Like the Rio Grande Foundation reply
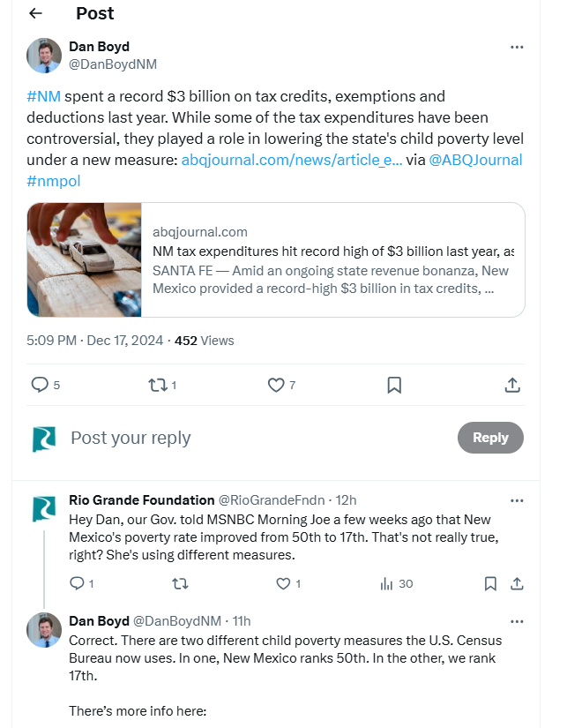 click(283, 583)
